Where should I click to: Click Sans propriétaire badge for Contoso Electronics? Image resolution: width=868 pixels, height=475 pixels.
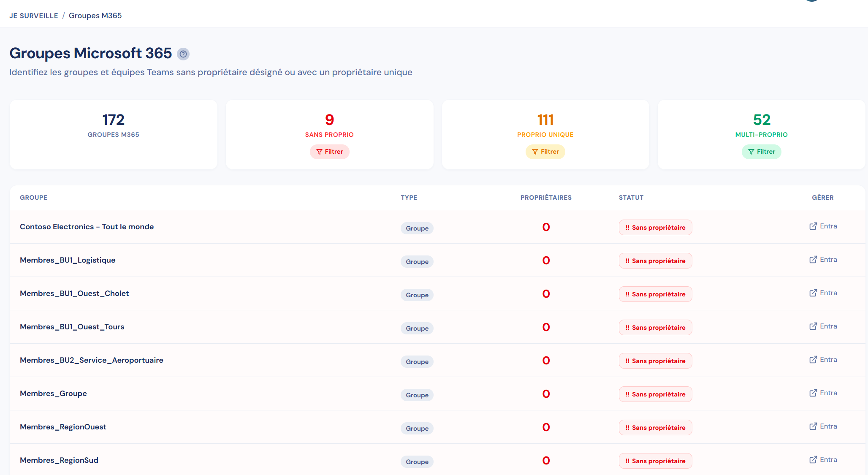click(x=656, y=228)
